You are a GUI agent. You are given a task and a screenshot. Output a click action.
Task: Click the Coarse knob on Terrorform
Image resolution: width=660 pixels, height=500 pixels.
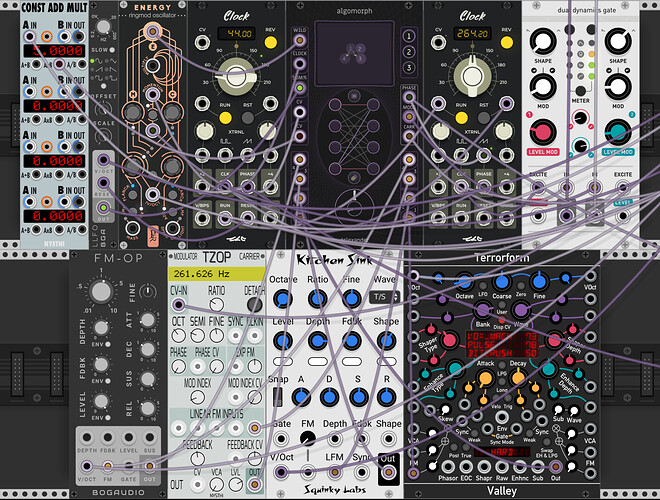[x=501, y=282]
